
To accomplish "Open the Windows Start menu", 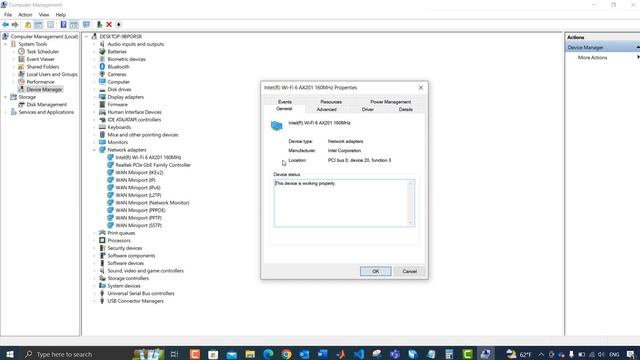I will click(9, 354).
